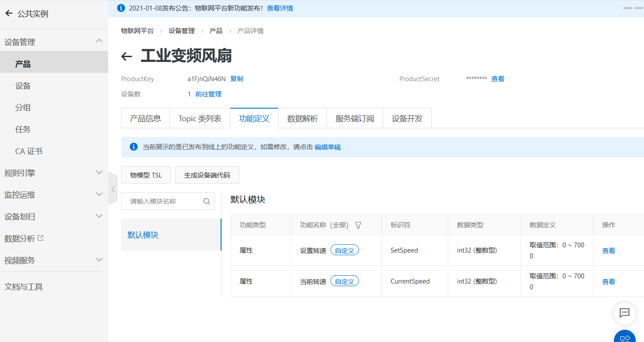Image resolution: width=644 pixels, height=342 pixels.
Task: Click 查看 in the SetSpeed row
Action: pos(609,250)
